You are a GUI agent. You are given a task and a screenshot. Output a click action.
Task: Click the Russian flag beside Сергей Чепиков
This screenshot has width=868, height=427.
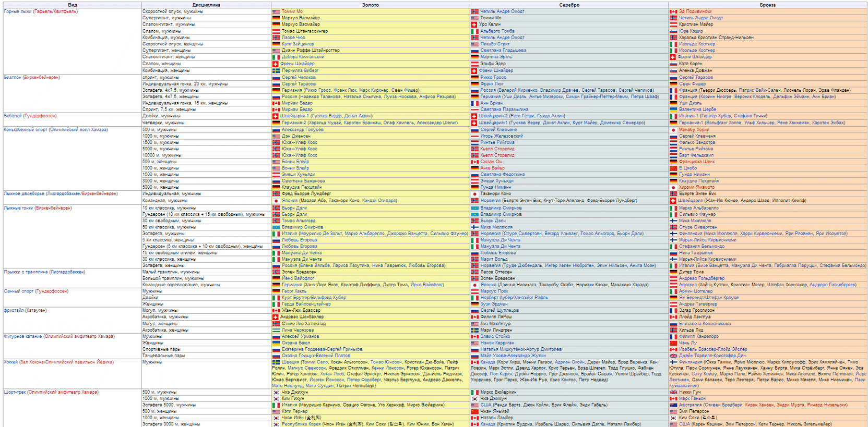[276, 77]
